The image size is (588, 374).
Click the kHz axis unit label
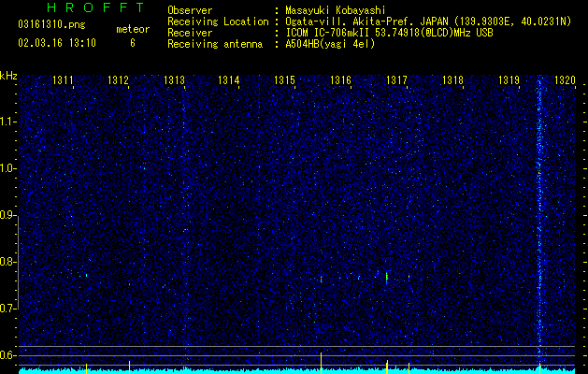pos(8,76)
